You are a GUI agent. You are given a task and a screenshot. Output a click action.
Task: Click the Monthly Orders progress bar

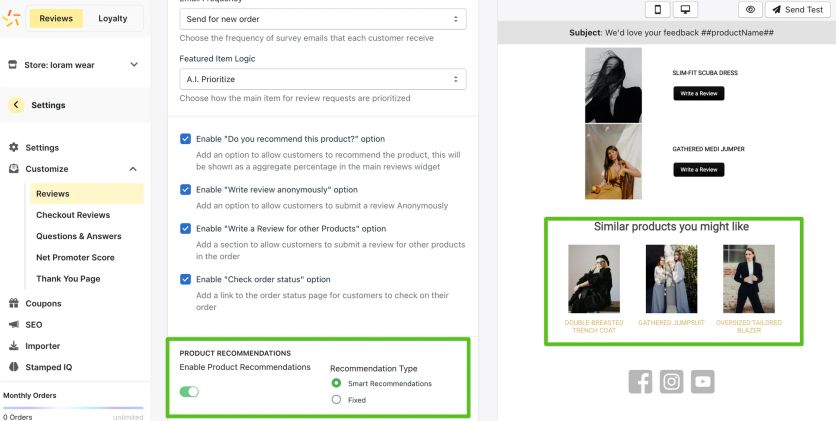tap(73, 408)
